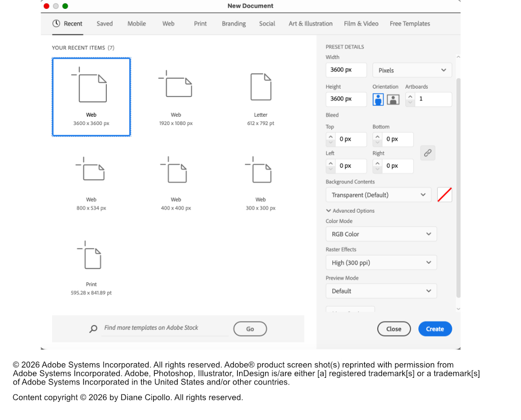Click the Top bleed field

click(351, 139)
